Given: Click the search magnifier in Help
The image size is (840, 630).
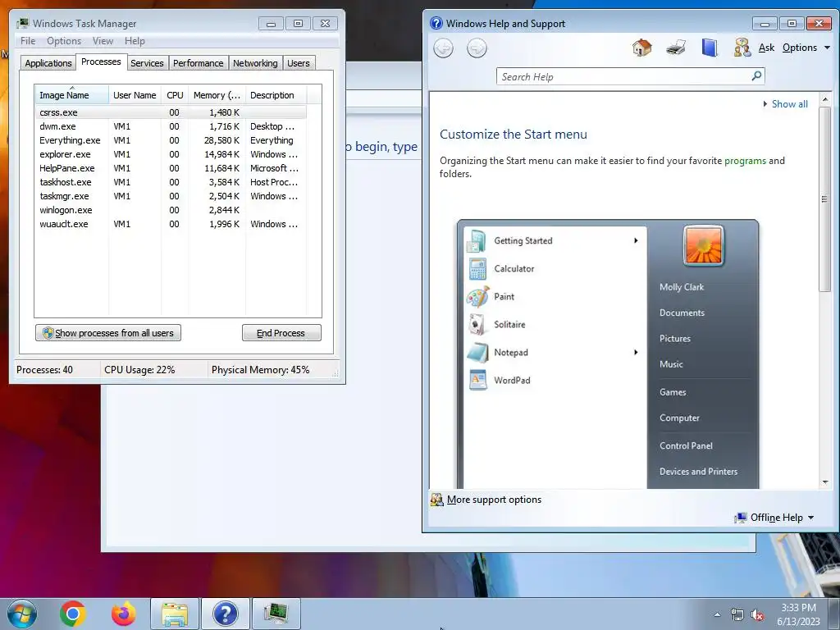Looking at the screenshot, I should pos(756,76).
